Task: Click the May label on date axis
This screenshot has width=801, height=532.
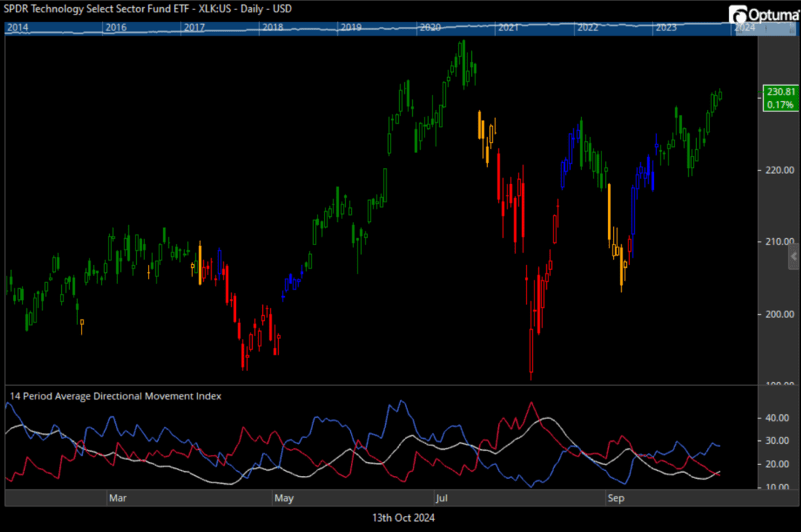Action: (x=284, y=499)
